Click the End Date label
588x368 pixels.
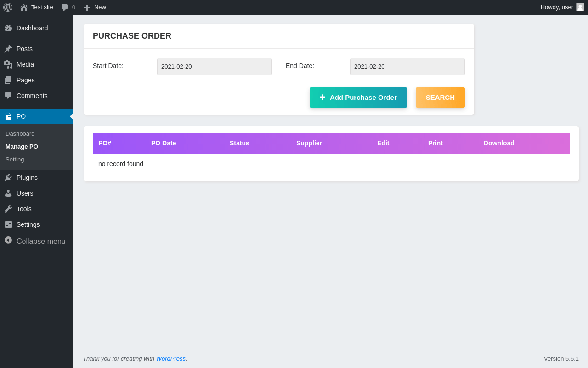click(300, 66)
